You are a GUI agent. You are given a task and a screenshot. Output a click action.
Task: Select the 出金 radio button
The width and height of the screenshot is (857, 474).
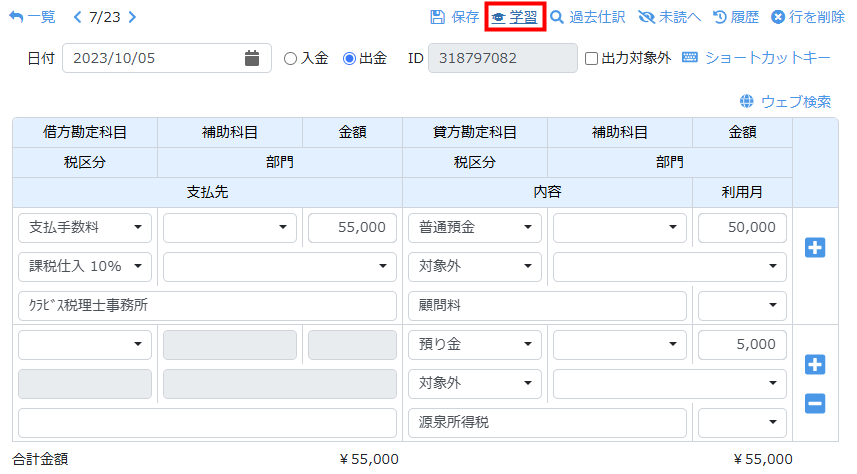pyautogui.click(x=349, y=58)
